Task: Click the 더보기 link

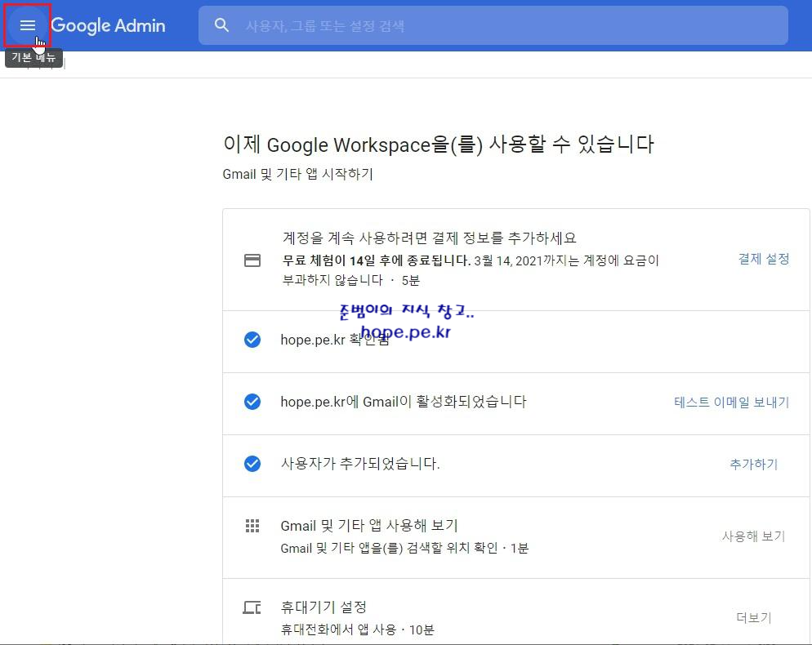Action: 754,617
